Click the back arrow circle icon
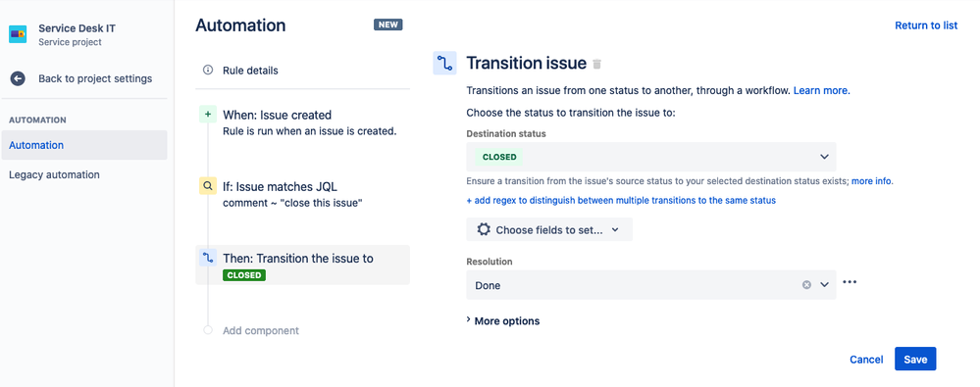 click(18, 78)
